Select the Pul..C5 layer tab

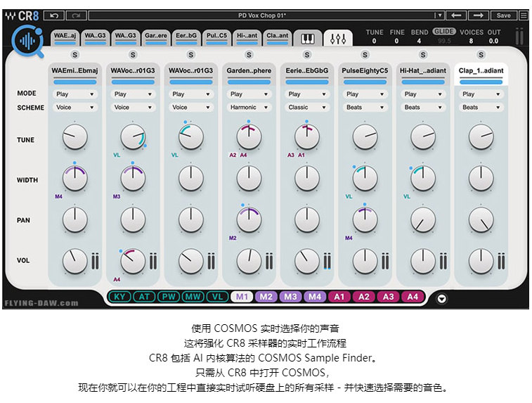pos(216,38)
